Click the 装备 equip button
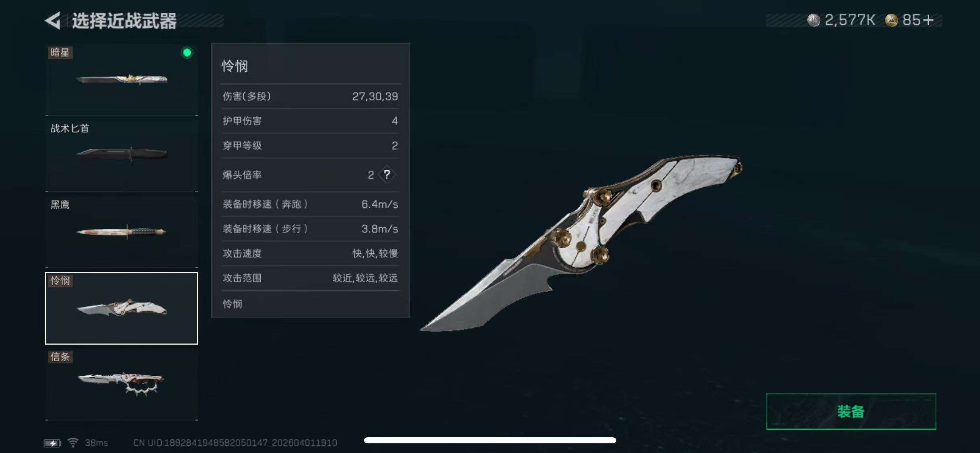This screenshot has height=453, width=980. pyautogui.click(x=851, y=412)
